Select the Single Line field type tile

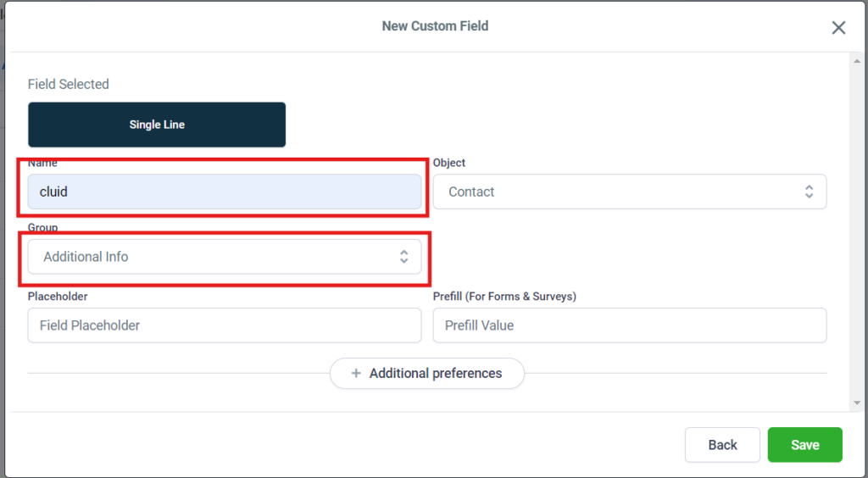157,125
